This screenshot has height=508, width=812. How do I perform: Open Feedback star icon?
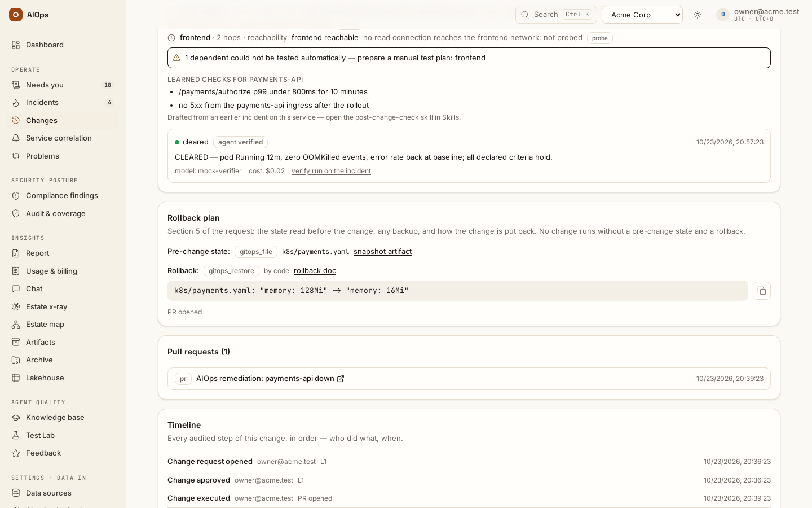[16, 453]
